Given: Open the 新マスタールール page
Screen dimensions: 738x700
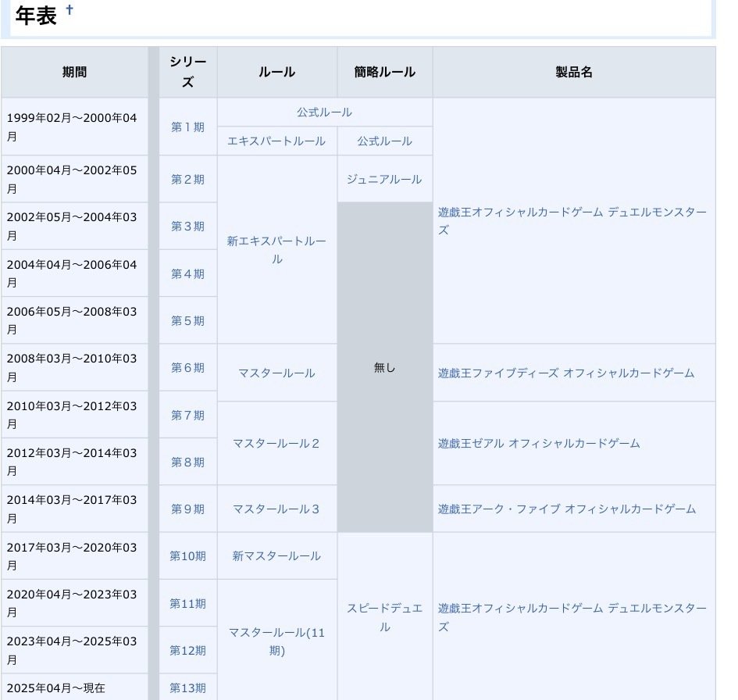Looking at the screenshot, I should [277, 555].
